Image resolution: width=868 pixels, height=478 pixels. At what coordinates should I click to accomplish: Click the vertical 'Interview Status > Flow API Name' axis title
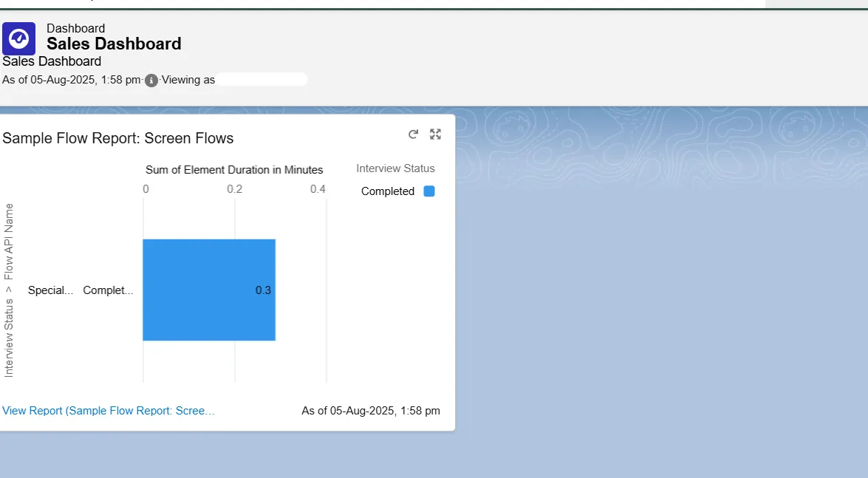click(x=10, y=290)
